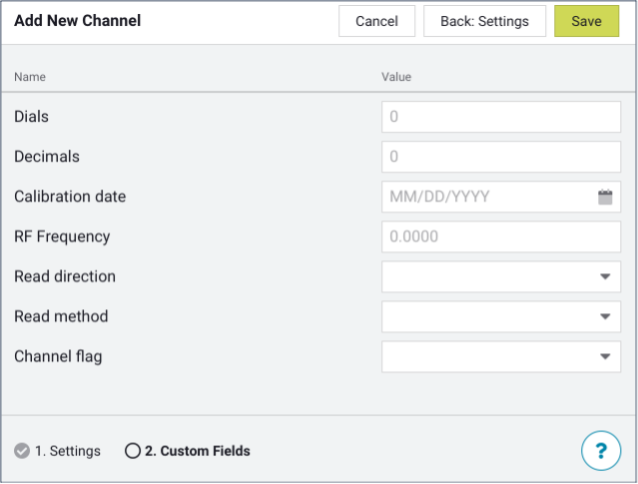638x484 pixels.
Task: Switch to 2. Custom Fields step
Action: click(x=197, y=451)
